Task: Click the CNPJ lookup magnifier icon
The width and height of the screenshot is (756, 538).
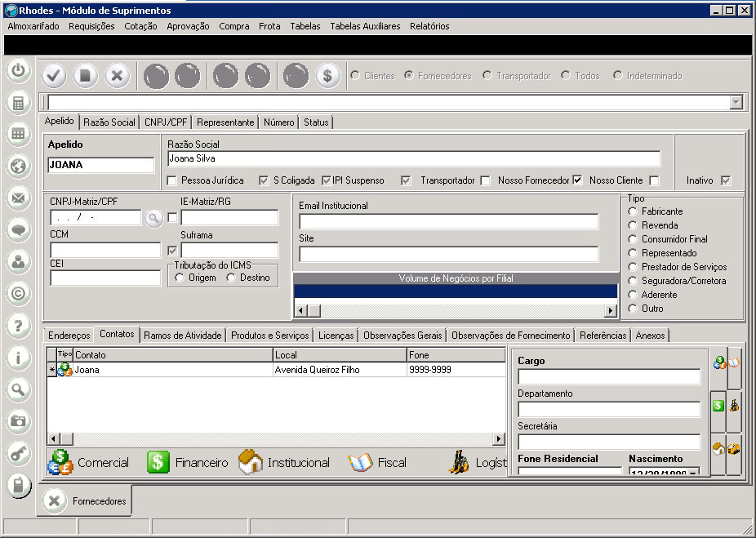Action: click(x=153, y=218)
